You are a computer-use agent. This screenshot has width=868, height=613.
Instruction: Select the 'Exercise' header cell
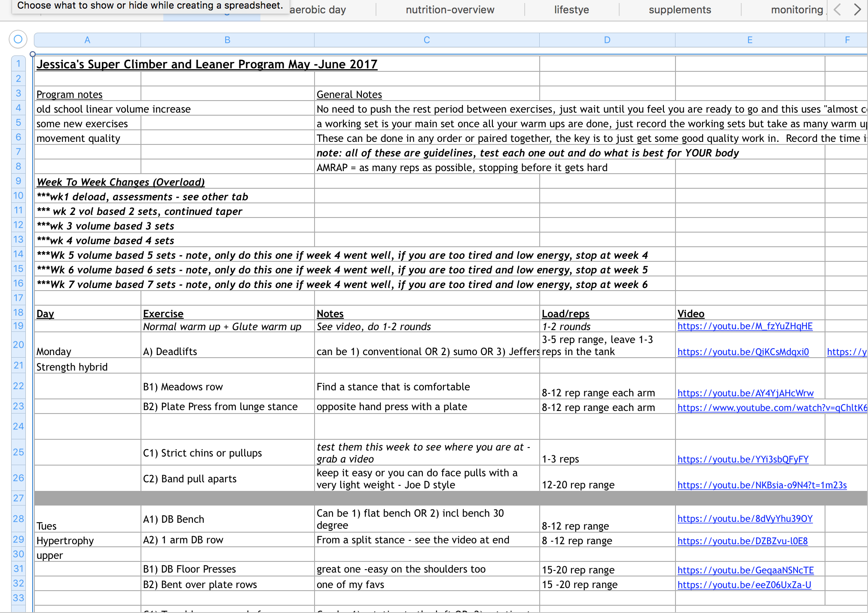[227, 313]
